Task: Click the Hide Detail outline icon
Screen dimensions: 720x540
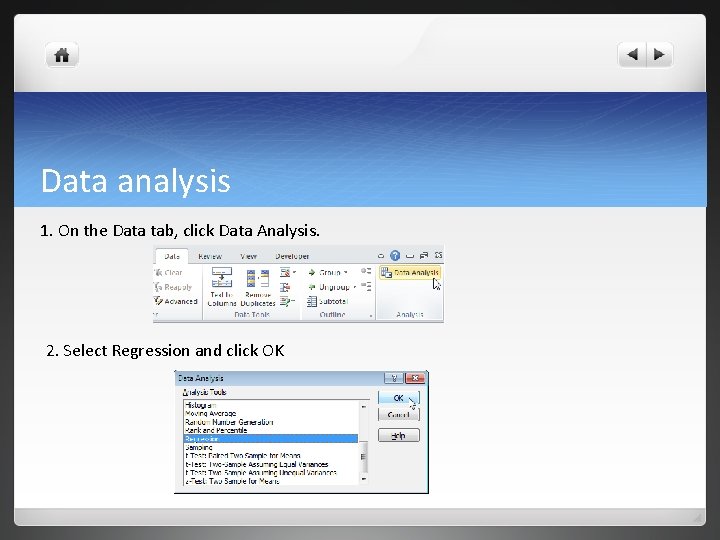Action: (366, 287)
